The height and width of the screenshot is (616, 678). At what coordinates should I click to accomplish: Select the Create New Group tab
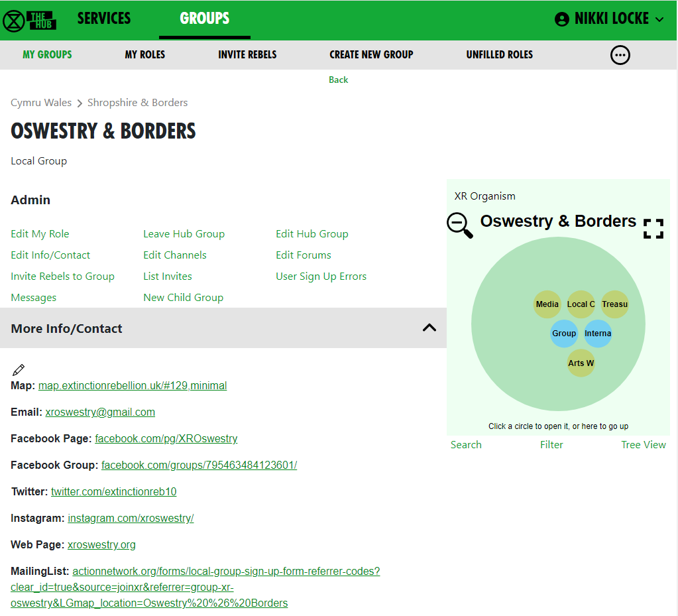pos(371,54)
